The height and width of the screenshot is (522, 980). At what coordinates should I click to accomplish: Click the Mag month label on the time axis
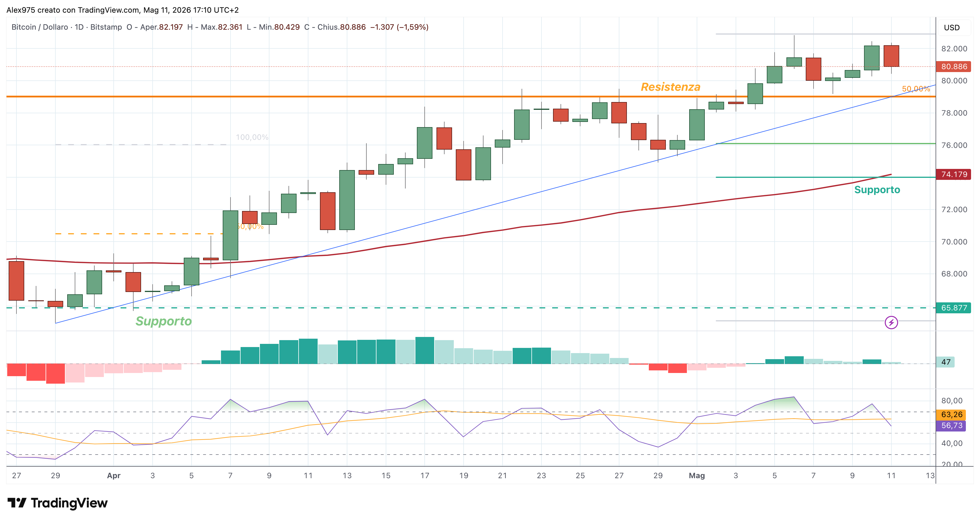point(697,476)
